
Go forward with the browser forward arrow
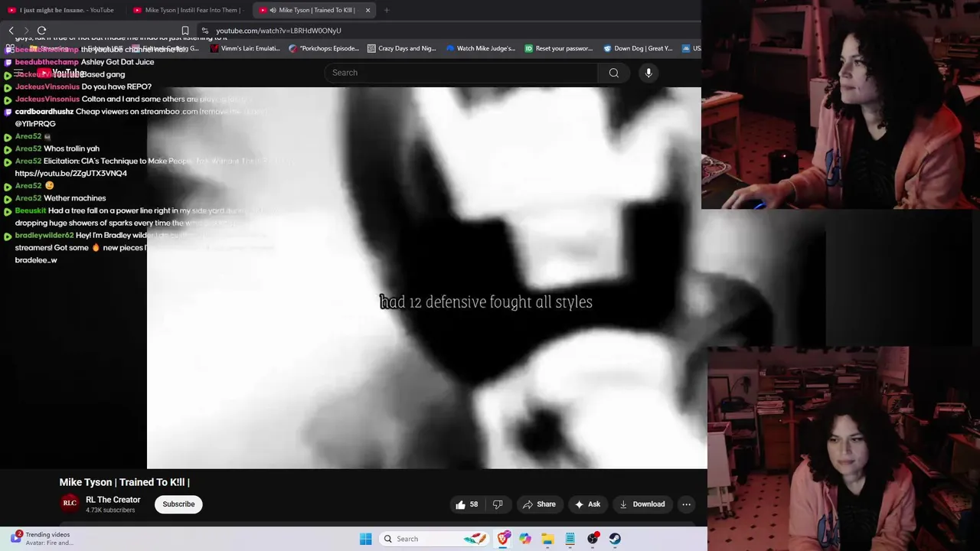pyautogui.click(x=26, y=31)
